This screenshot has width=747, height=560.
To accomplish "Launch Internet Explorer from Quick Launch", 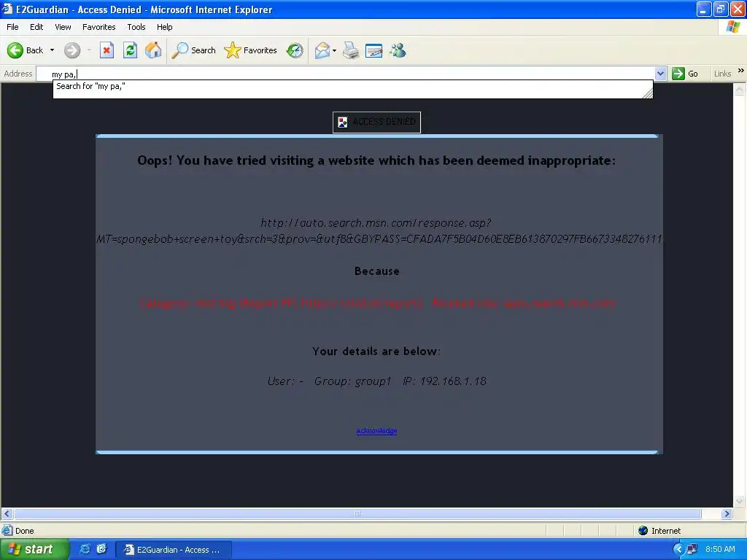I will (85, 549).
